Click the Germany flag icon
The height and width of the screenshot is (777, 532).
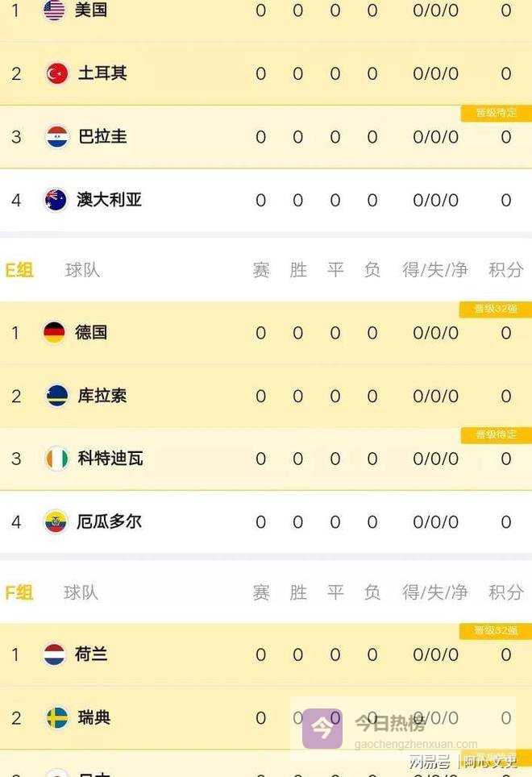click(x=55, y=332)
